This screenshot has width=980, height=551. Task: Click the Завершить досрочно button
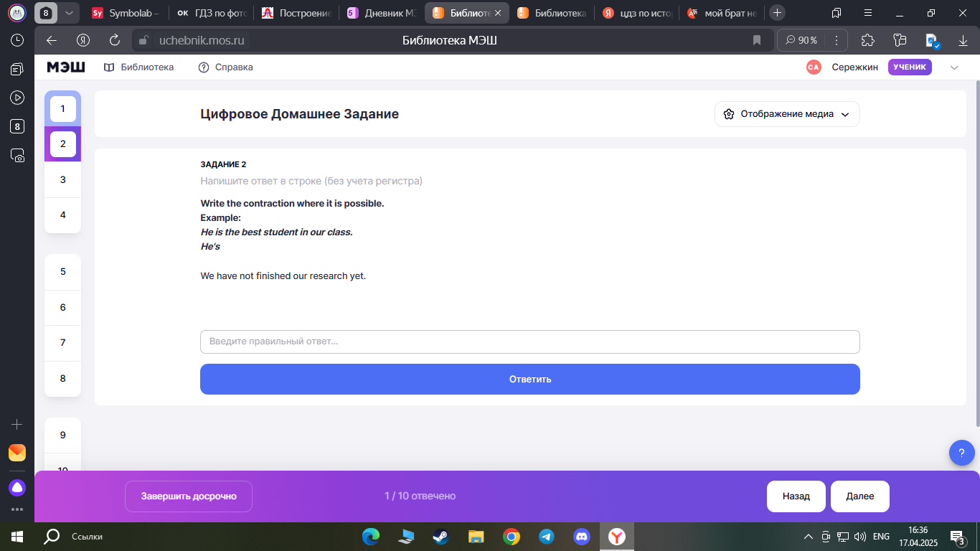coord(189,496)
